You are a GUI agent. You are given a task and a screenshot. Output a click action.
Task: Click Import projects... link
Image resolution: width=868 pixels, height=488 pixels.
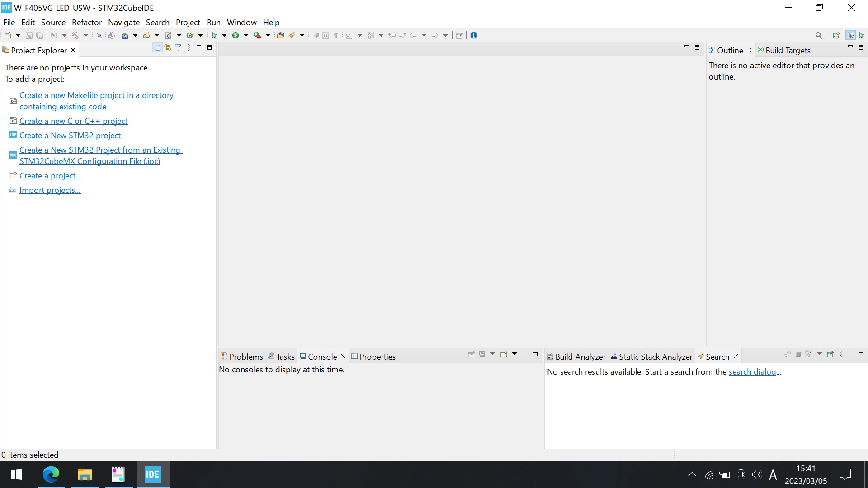pyautogui.click(x=50, y=190)
